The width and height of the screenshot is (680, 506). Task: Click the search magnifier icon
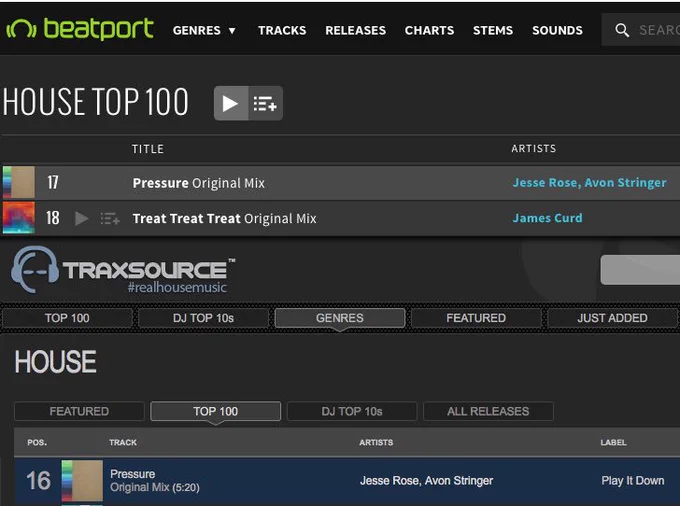coord(622,30)
